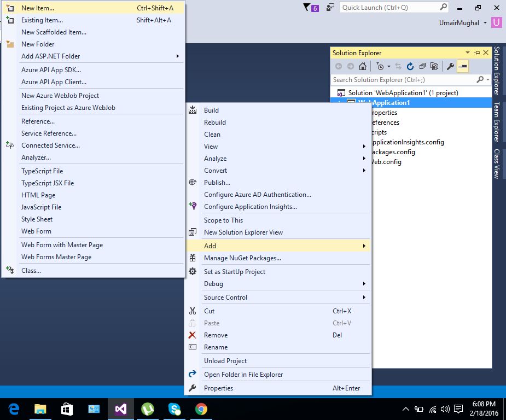
Task: Click Connected Service... in the Add submenu
Action: point(93,145)
